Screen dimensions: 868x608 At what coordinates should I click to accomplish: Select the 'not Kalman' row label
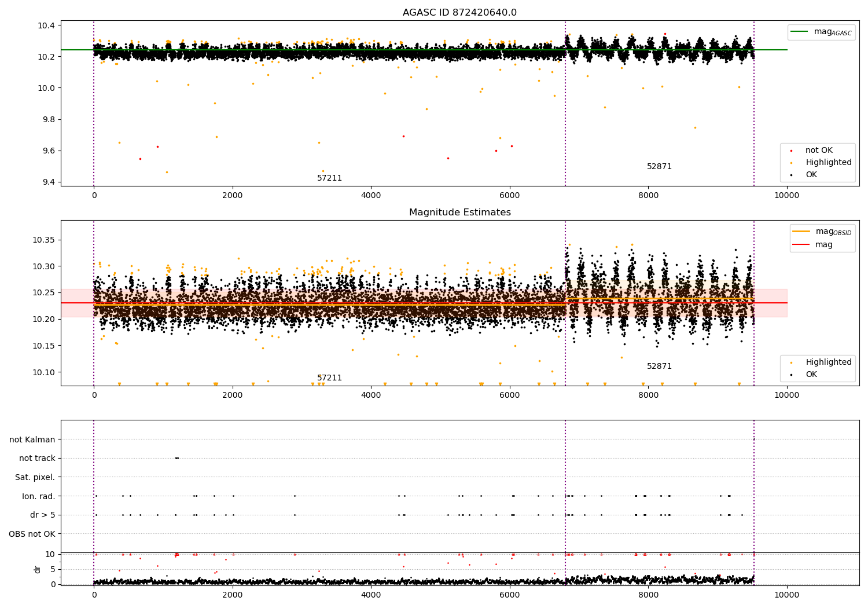point(32,440)
